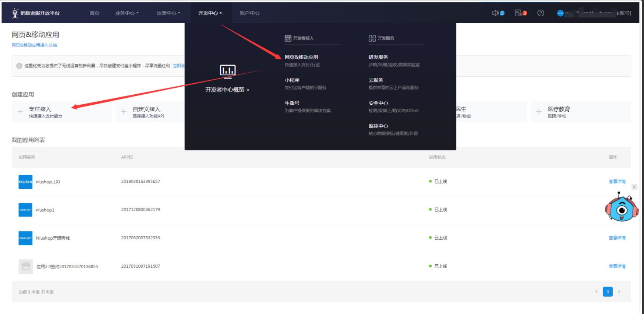Click the 开发者接入 section icon
The height and width of the screenshot is (314, 644).
pos(288,38)
